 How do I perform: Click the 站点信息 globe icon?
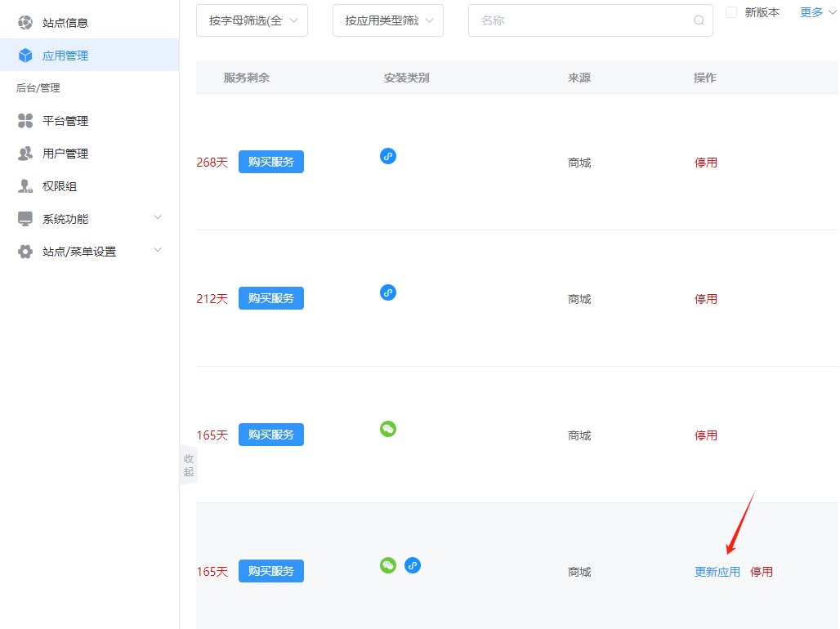25,23
